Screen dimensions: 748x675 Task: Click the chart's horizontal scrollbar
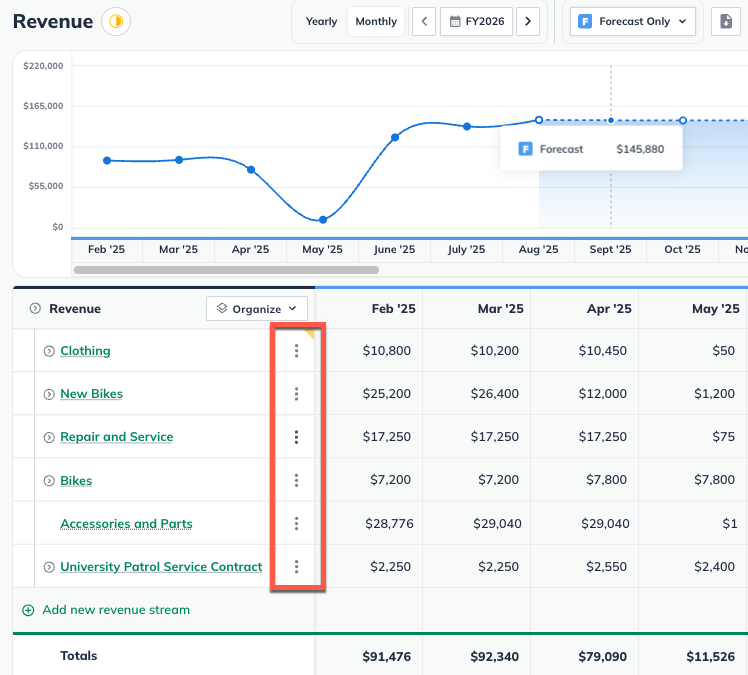pyautogui.click(x=226, y=270)
